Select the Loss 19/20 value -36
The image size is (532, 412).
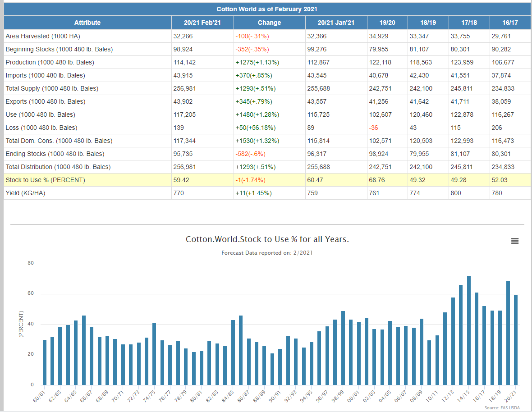coord(373,128)
